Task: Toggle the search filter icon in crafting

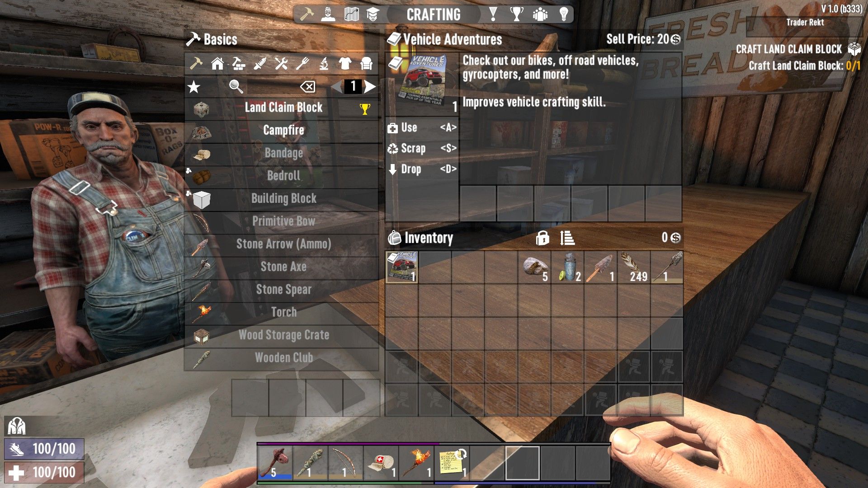Action: [x=236, y=86]
